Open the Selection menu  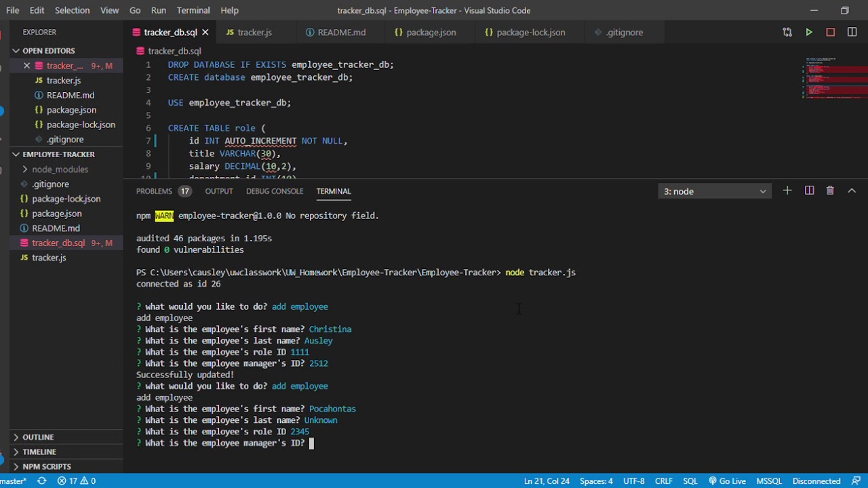pyautogui.click(x=72, y=10)
